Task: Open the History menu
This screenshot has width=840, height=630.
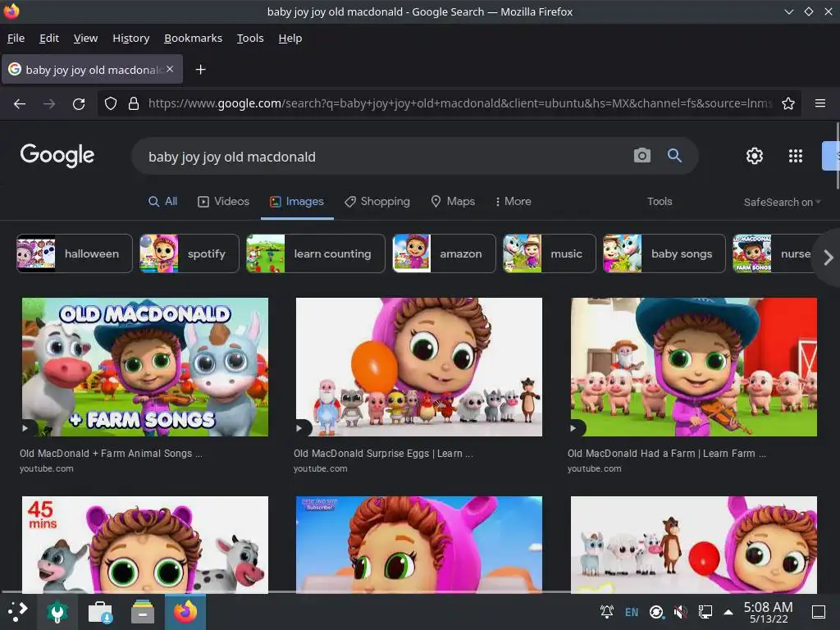Action: coord(130,38)
